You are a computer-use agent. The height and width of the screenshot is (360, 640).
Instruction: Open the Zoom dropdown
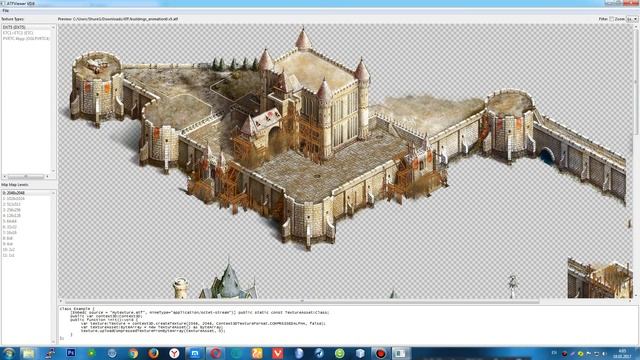[x=632, y=19]
